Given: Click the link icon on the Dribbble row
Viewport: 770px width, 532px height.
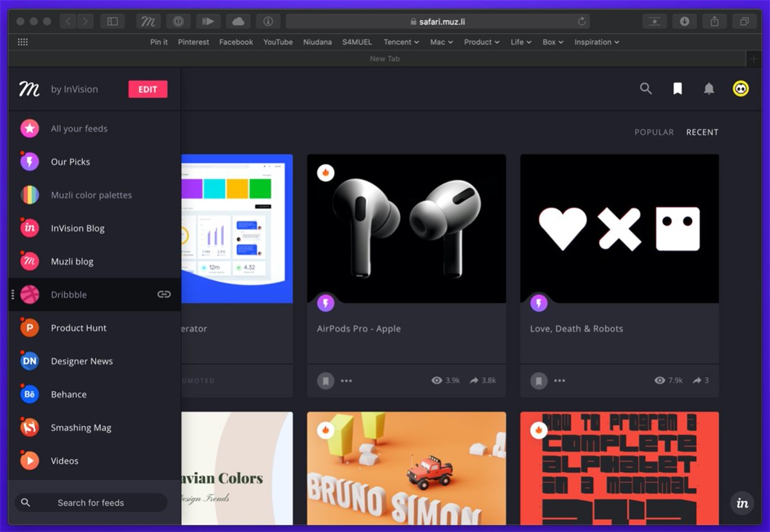Looking at the screenshot, I should click(x=164, y=295).
